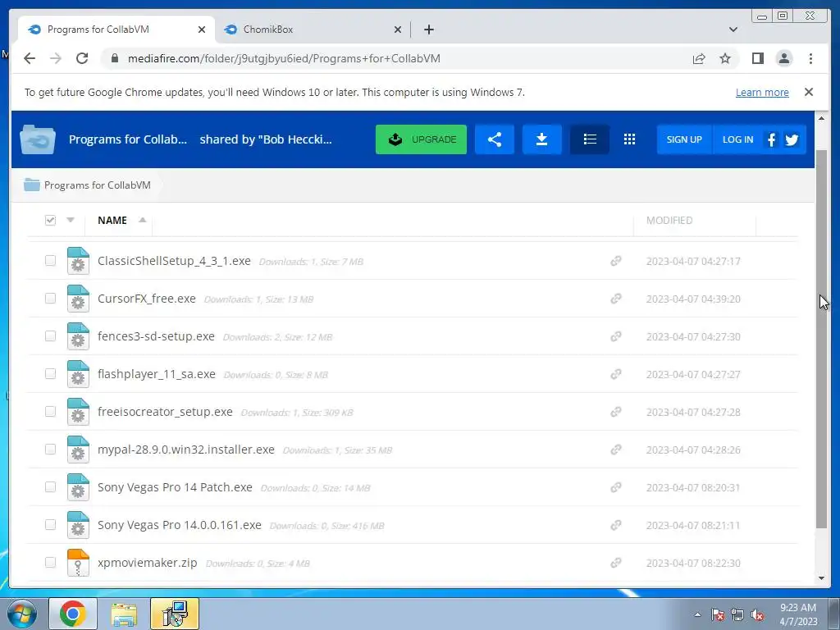
Task: Toggle the NAME sort order arrow
Action: tap(142, 220)
